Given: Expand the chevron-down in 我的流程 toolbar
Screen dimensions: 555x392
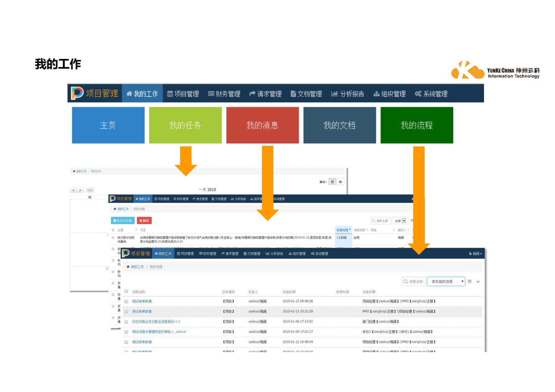Looking at the screenshot, I should (x=478, y=282).
